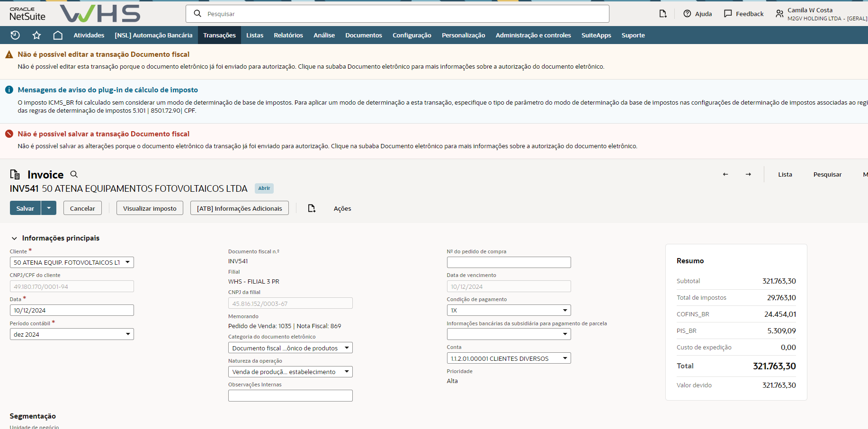The image size is (868, 429).
Task: Open the Condição de pagamento dropdown
Action: pos(564,310)
